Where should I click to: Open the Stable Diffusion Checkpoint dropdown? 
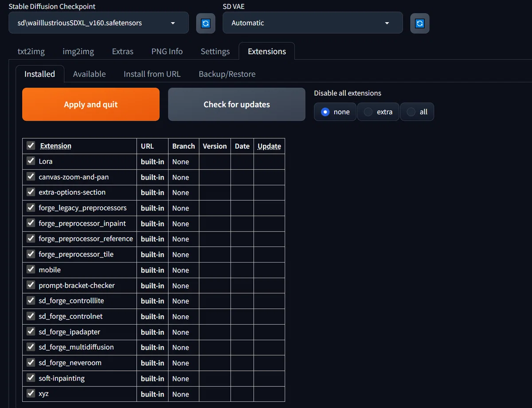click(98, 23)
